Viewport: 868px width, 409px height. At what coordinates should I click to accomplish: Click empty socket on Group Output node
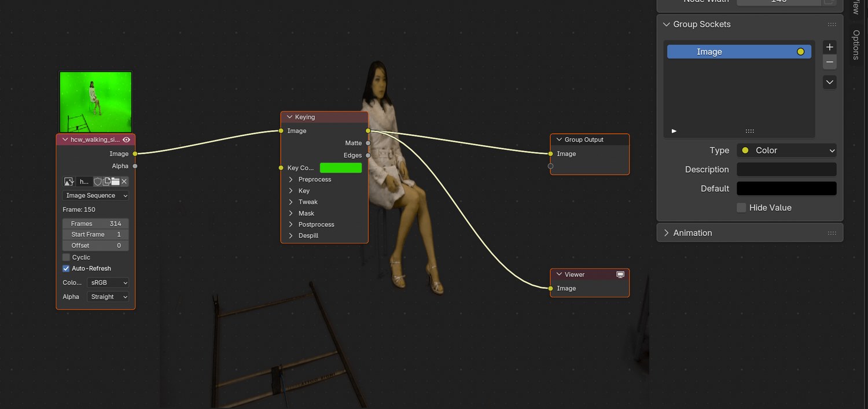pos(550,166)
